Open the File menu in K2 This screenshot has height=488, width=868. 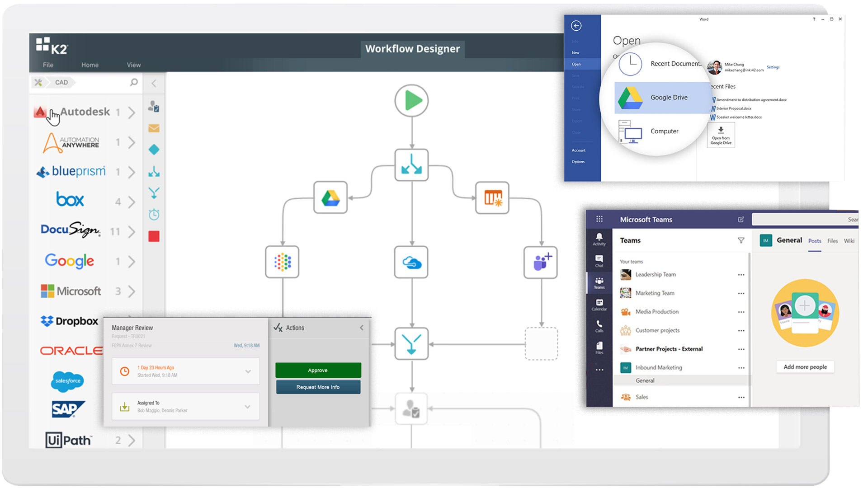tap(48, 65)
